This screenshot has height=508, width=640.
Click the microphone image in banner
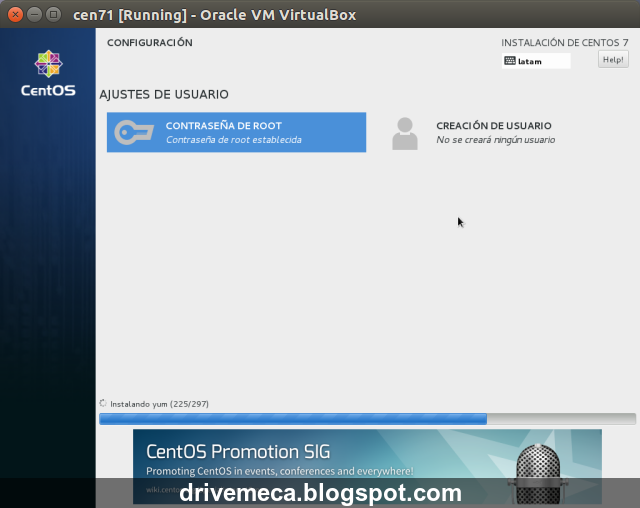tap(538, 473)
